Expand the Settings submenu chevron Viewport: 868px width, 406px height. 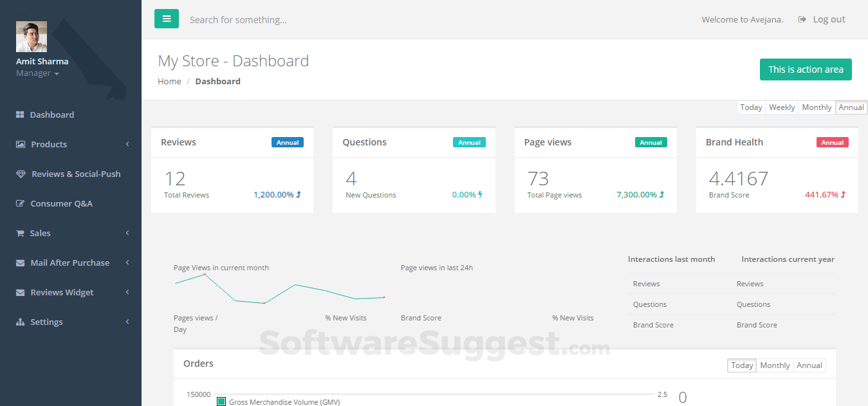pyautogui.click(x=126, y=322)
